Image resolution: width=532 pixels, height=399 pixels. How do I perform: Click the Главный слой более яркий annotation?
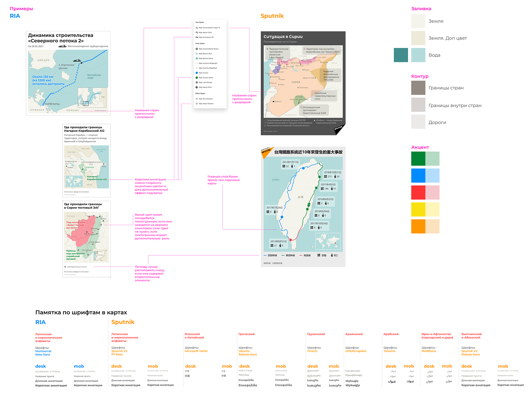click(224, 180)
